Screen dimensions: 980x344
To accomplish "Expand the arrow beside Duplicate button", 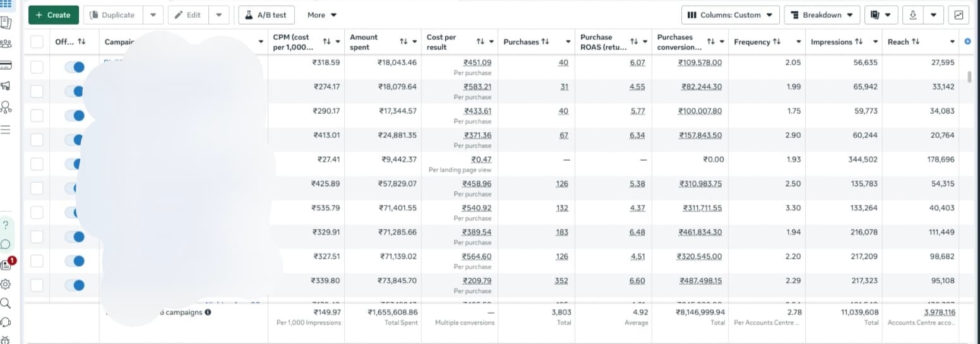I will 153,15.
